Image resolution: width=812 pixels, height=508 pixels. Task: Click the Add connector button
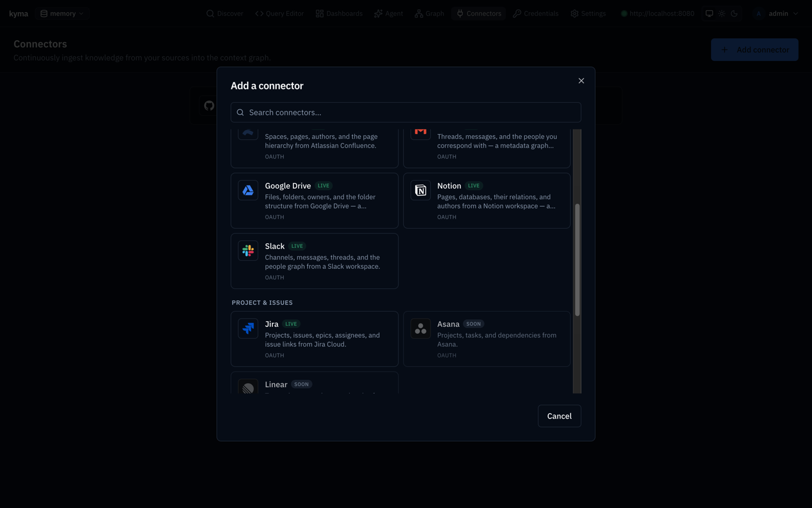pos(755,50)
